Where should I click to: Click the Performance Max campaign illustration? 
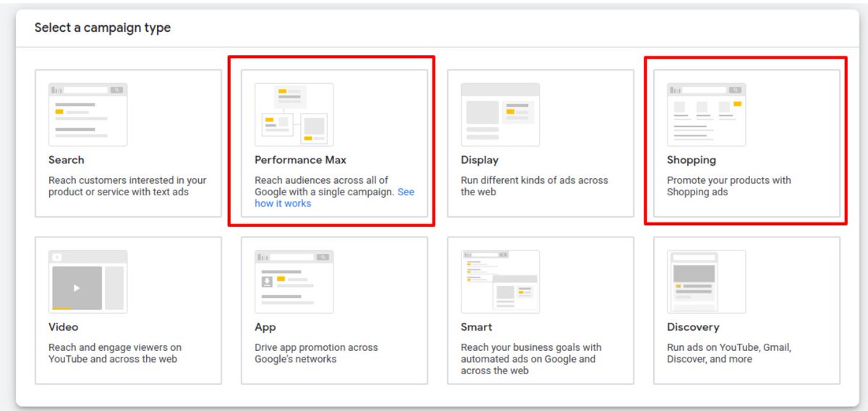(294, 114)
